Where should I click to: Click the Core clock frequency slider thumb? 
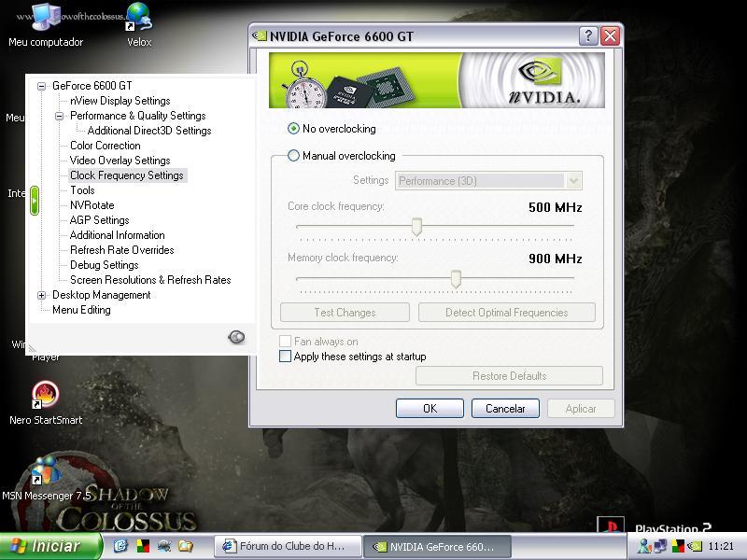click(416, 227)
